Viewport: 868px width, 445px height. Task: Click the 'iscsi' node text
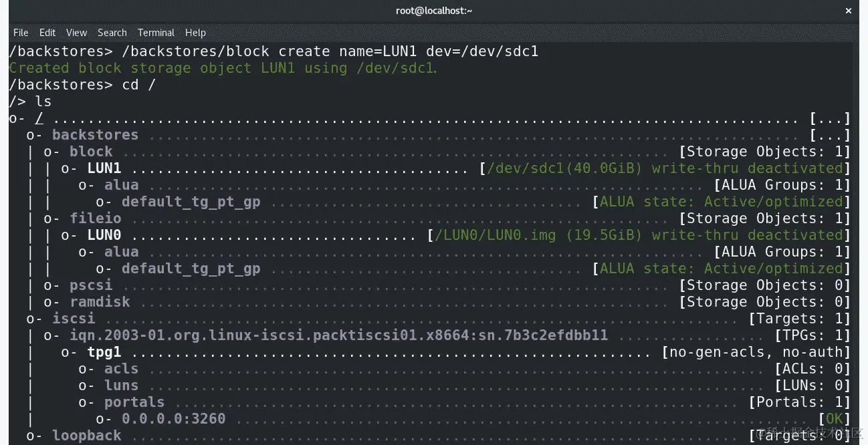point(74,319)
